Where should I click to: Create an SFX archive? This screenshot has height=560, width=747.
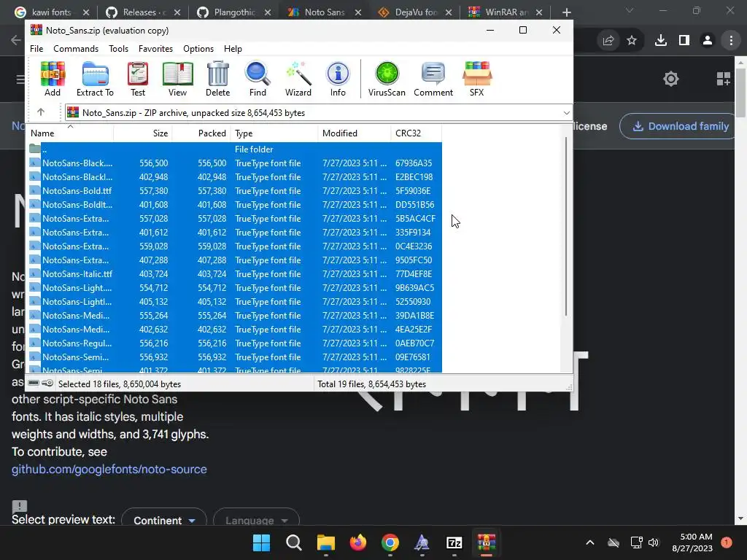477,79
